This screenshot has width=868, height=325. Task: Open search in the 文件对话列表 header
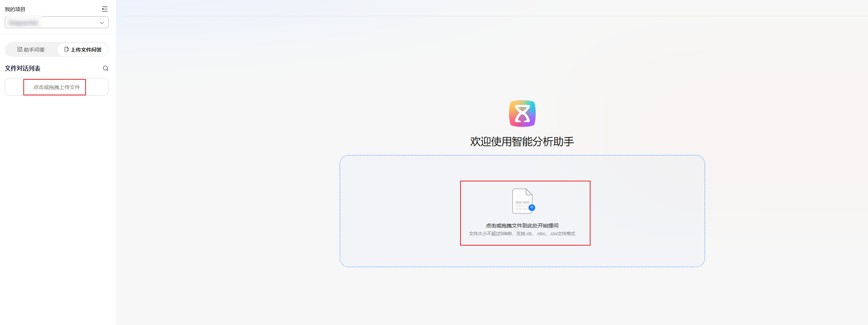pyautogui.click(x=106, y=68)
